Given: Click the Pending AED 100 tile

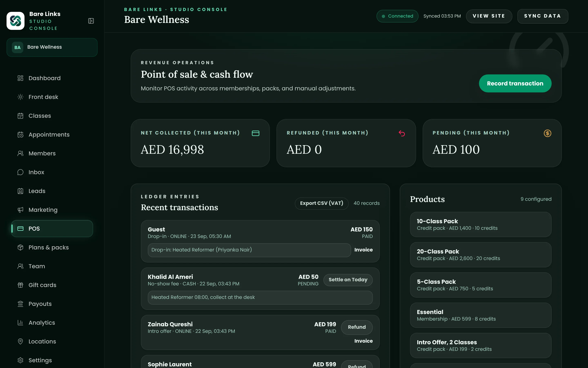Looking at the screenshot, I should click(492, 143).
